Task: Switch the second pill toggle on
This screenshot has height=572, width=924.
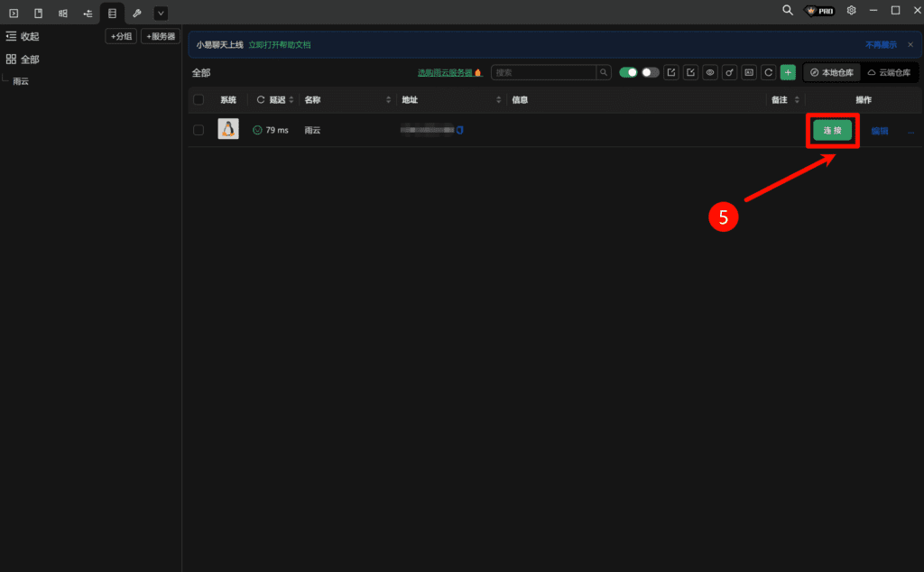Action: coord(650,72)
